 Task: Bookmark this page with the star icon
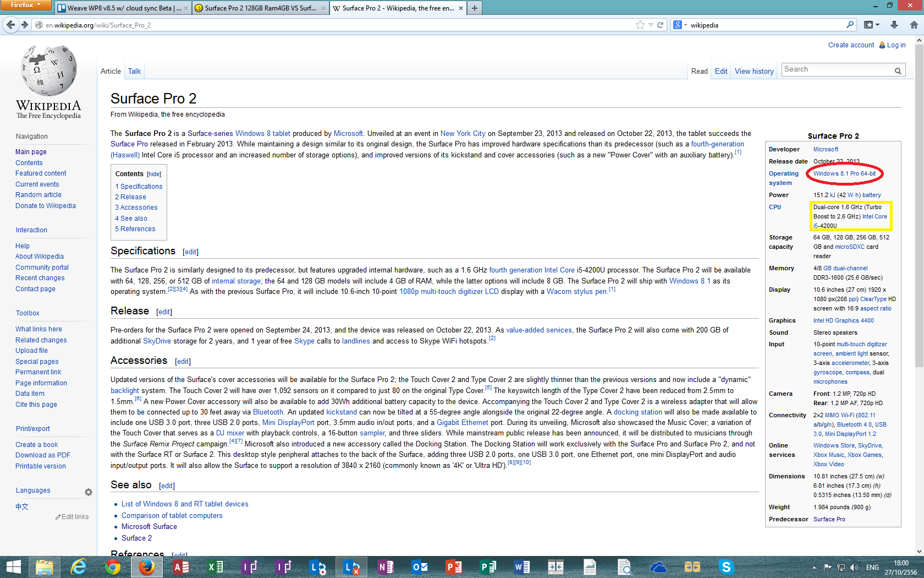(x=640, y=25)
